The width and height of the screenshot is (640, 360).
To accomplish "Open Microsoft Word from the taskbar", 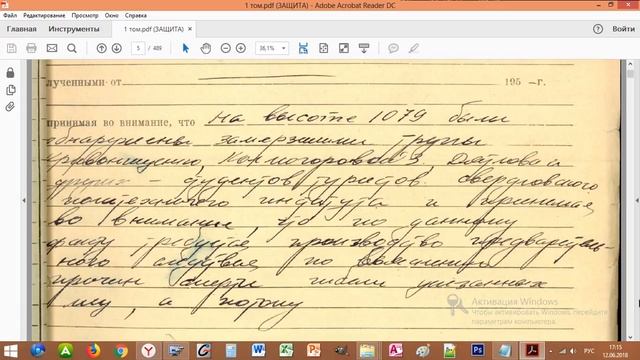I will pos(258,351).
